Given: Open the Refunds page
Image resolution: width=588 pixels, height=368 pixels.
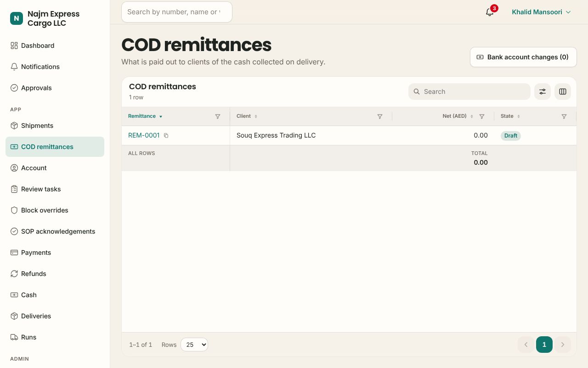Looking at the screenshot, I should tap(55, 274).
